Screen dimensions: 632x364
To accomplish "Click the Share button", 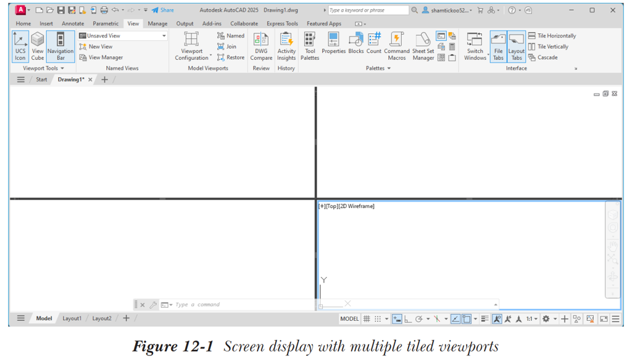I will 163,10.
